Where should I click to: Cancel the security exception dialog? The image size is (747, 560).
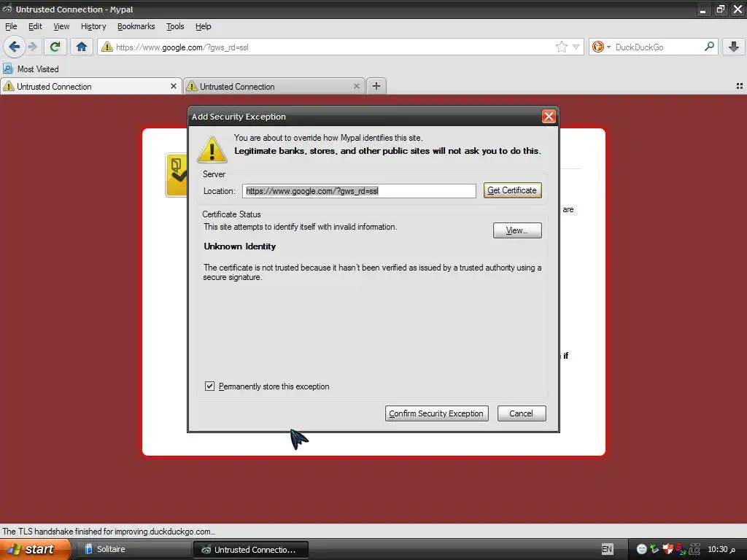521,413
